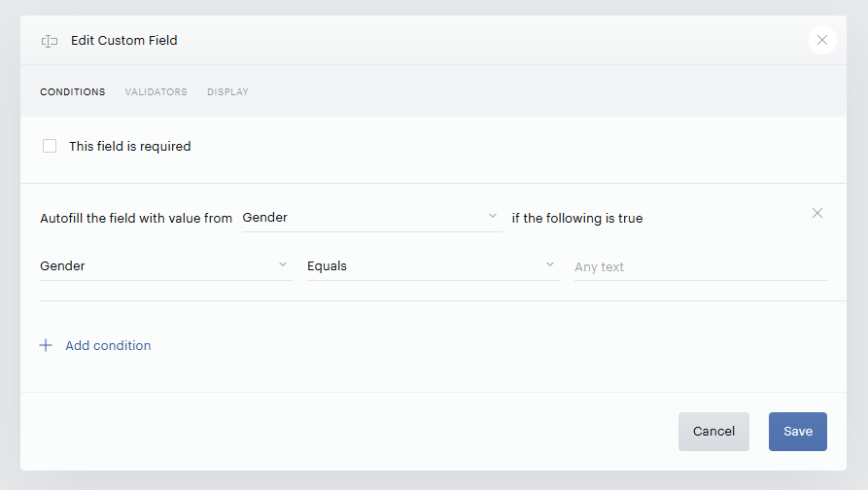Click the if the following is true text

(x=576, y=218)
